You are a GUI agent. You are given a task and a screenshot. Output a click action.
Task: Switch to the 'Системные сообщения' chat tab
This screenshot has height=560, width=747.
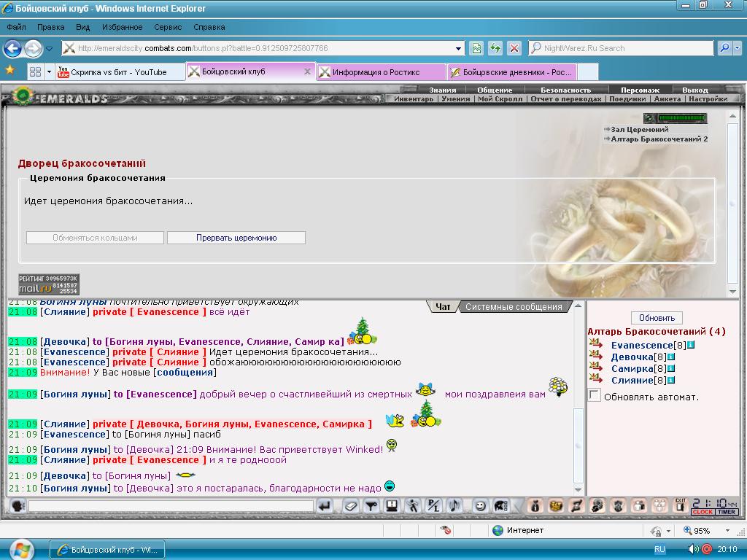[514, 307]
